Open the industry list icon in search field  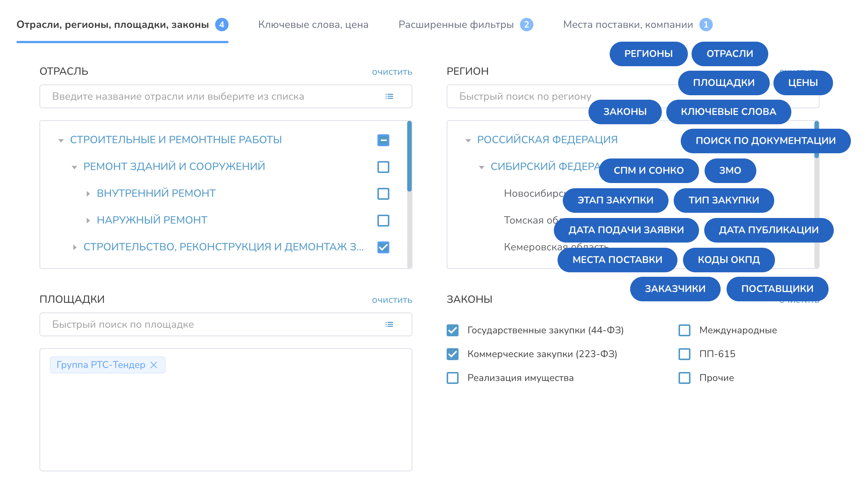pyautogui.click(x=389, y=96)
